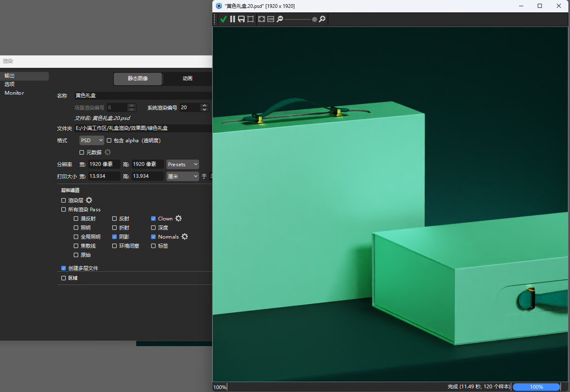Save the rendered image using the disk icon
Viewport: 570px width, 392px height.
(241, 19)
